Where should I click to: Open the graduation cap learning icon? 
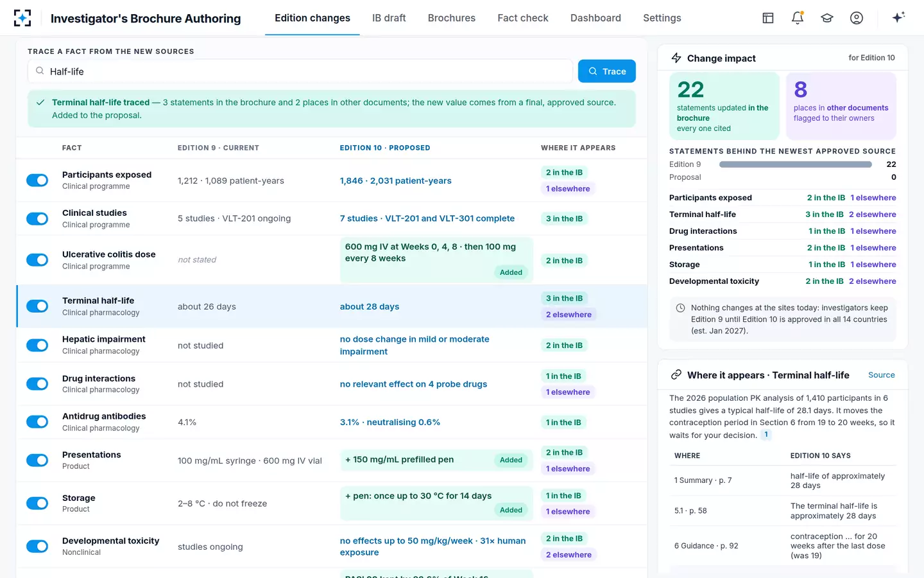(827, 18)
